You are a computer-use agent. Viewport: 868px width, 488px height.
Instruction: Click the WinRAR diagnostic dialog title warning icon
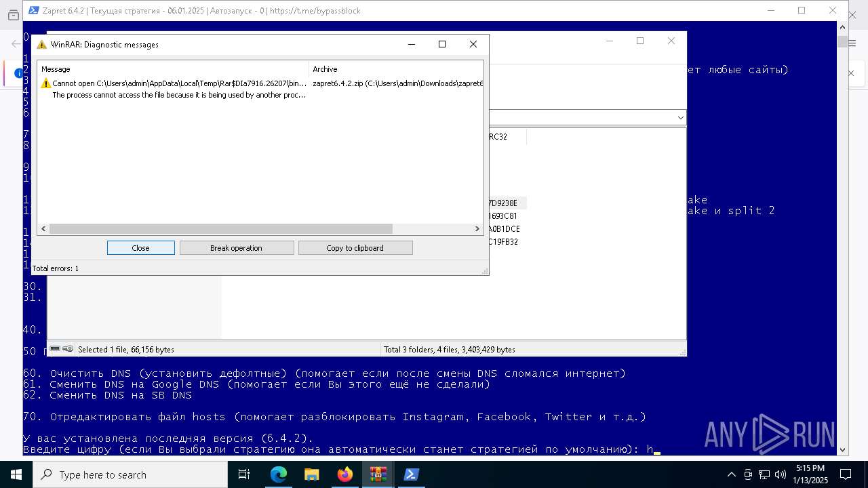42,45
